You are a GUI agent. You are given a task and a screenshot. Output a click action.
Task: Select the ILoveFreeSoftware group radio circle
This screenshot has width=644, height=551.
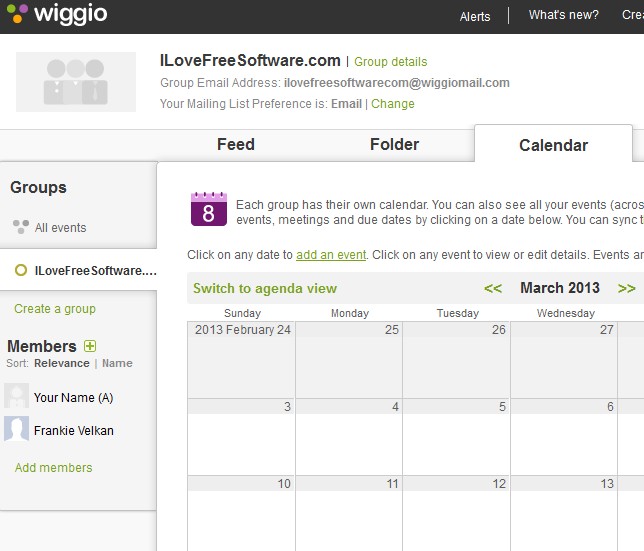pyautogui.click(x=20, y=270)
